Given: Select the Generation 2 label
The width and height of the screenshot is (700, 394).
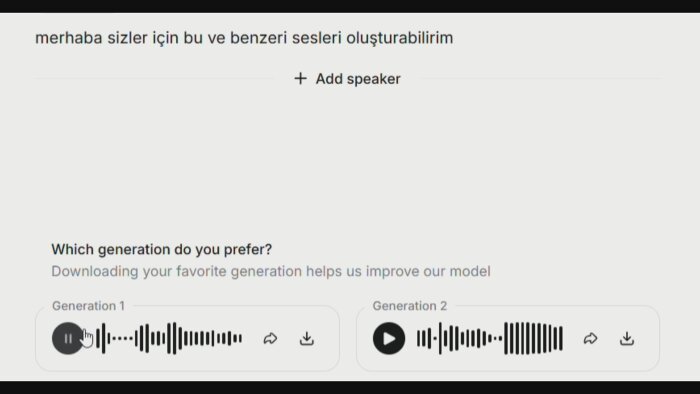Looking at the screenshot, I should [409, 306].
